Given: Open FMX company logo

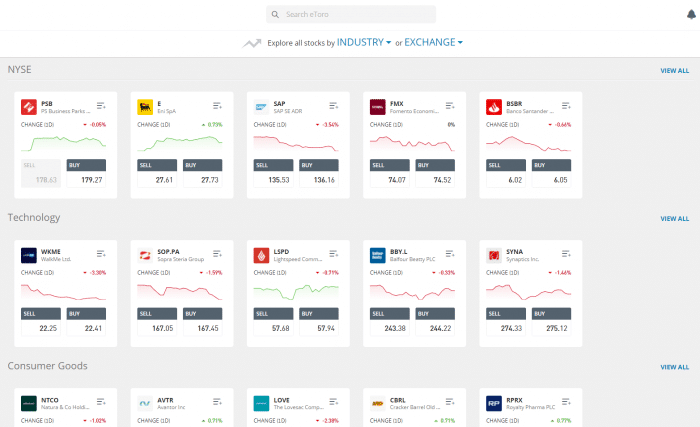Looking at the screenshot, I should click(x=378, y=107).
